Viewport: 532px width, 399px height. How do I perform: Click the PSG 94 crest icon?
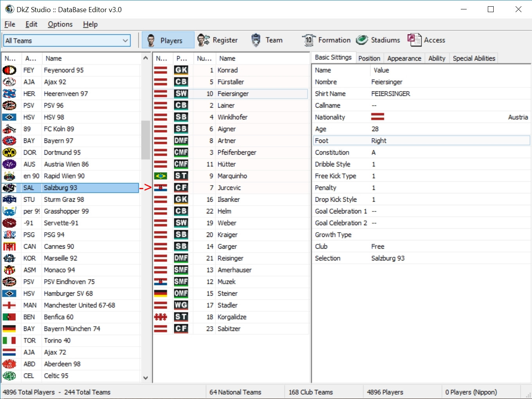9,235
